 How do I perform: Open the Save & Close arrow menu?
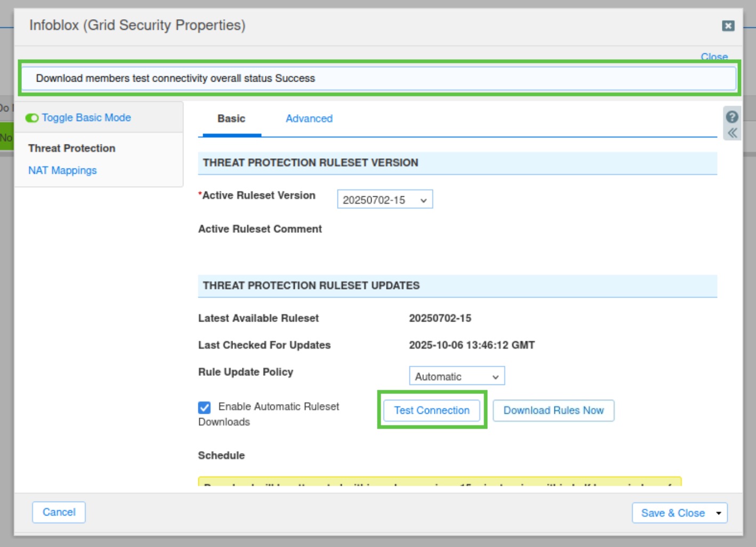[718, 513]
